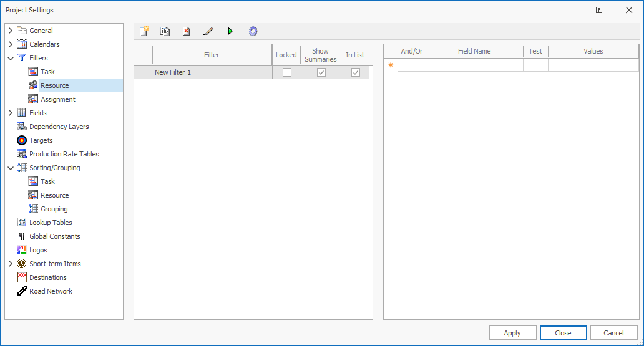
Task: Click the Apply button
Action: click(x=512, y=333)
